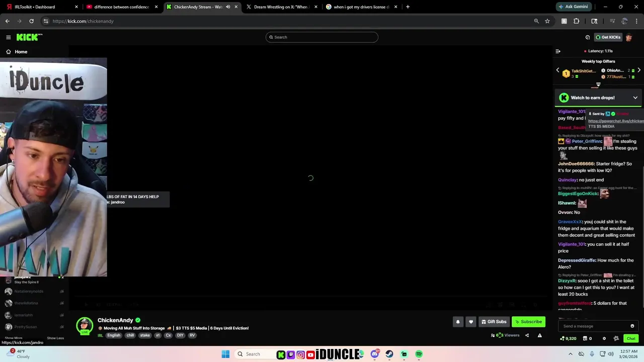Select the English tag

click(x=114, y=335)
